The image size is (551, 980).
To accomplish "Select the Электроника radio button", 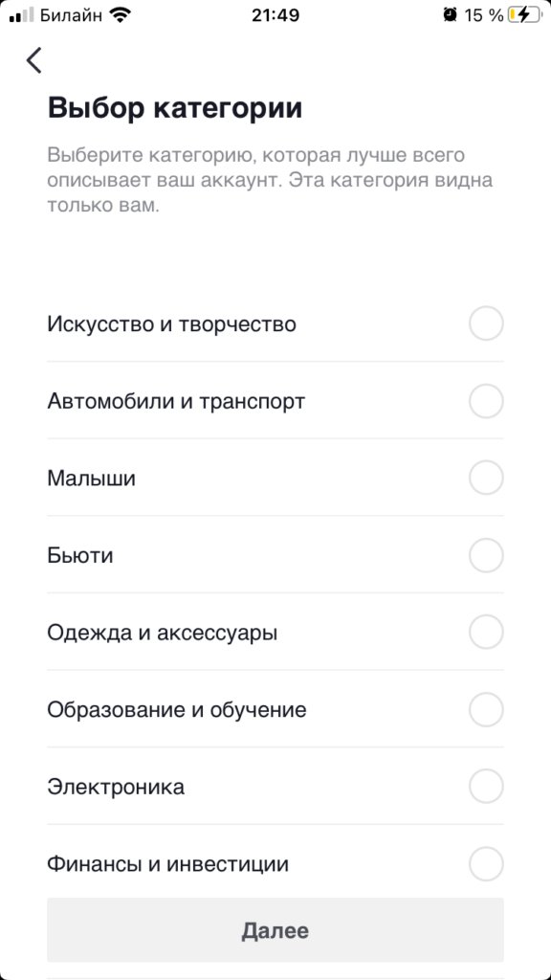I will click(x=487, y=787).
